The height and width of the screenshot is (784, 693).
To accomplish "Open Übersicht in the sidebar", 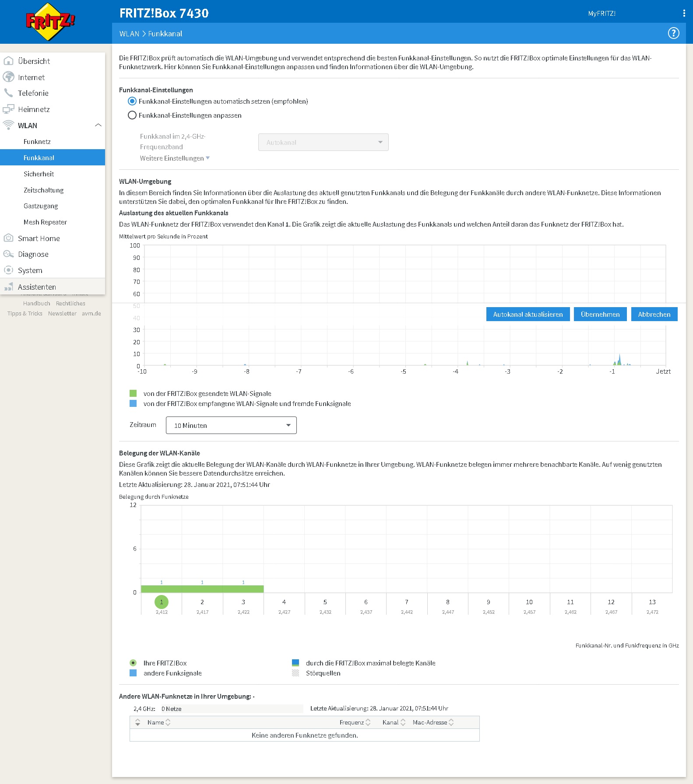I will (x=34, y=61).
